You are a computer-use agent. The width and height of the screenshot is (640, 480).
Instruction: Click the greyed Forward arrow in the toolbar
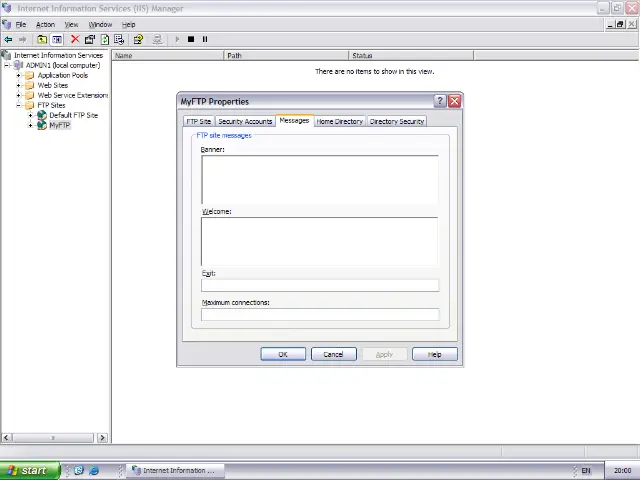22,40
